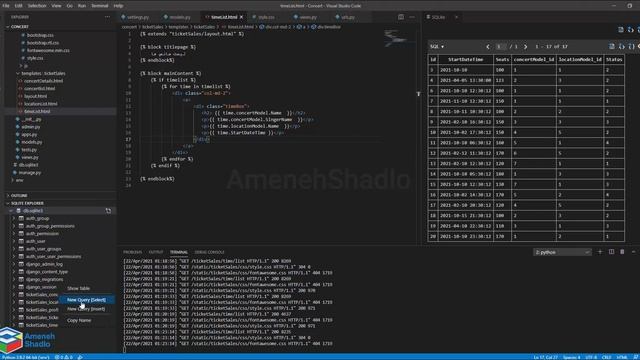
Task: Choose Copy Name in context menu
Action: click(79, 320)
